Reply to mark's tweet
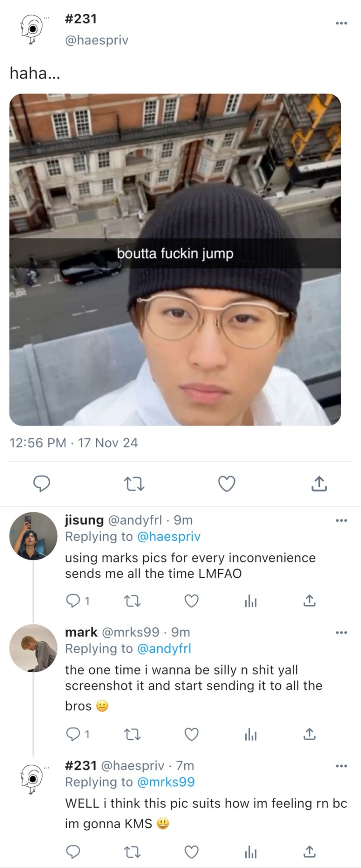 click(73, 734)
